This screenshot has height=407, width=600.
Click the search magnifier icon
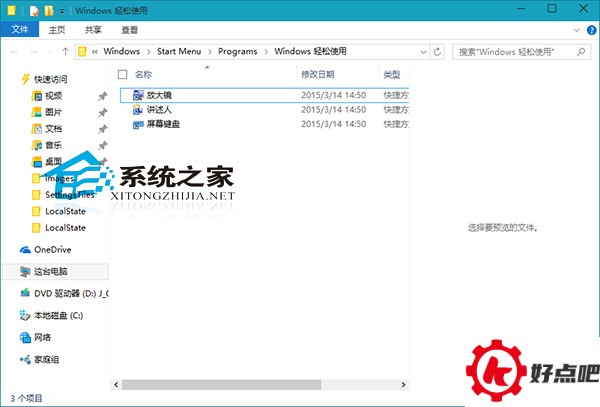pos(581,51)
